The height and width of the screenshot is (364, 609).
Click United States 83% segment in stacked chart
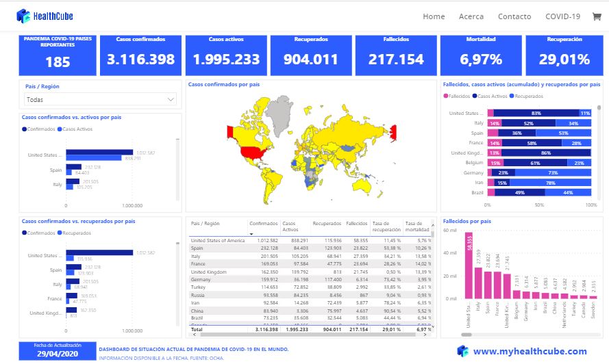[536, 113]
